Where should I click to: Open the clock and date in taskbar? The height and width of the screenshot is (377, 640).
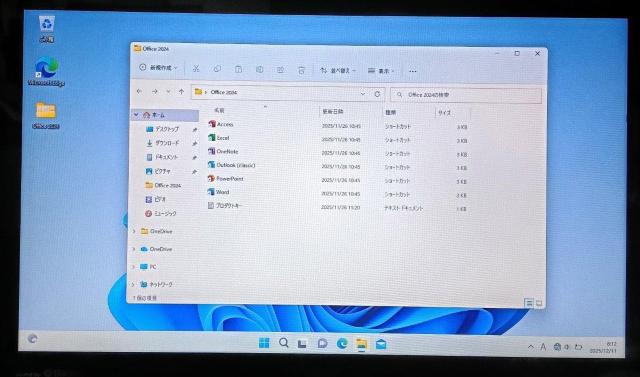pyautogui.click(x=603, y=348)
